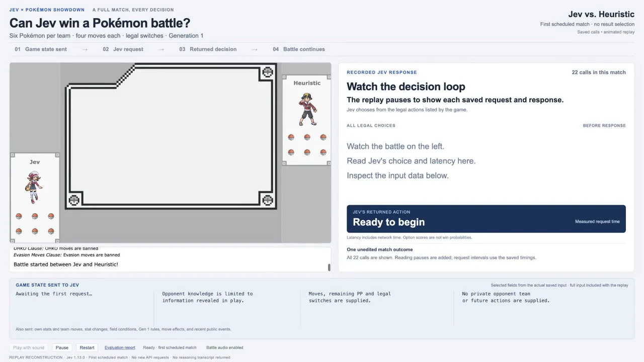Go to step 03 Returned decision

tap(208, 49)
